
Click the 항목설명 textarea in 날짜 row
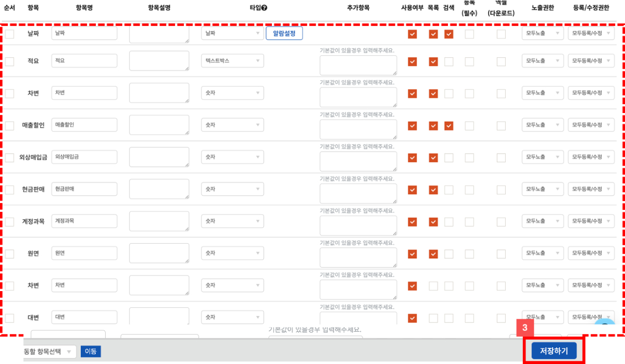(159, 33)
